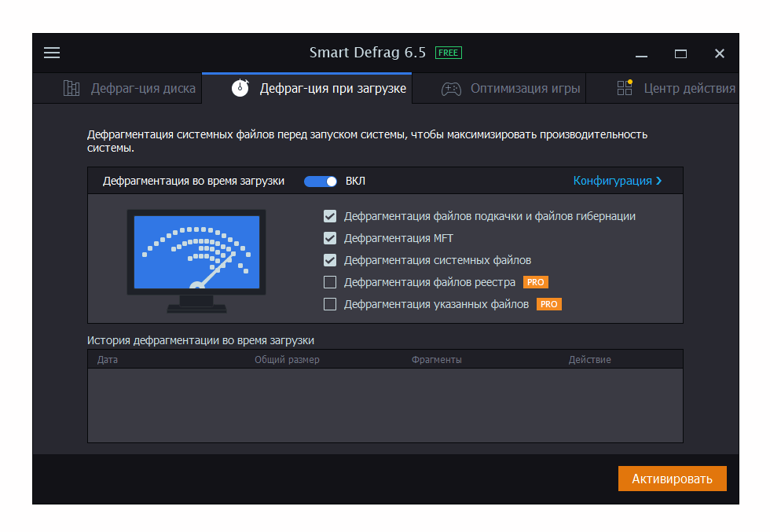Viewport: 770px width, 532px height.
Task: Open the hamburger menu
Action: pos(52,53)
